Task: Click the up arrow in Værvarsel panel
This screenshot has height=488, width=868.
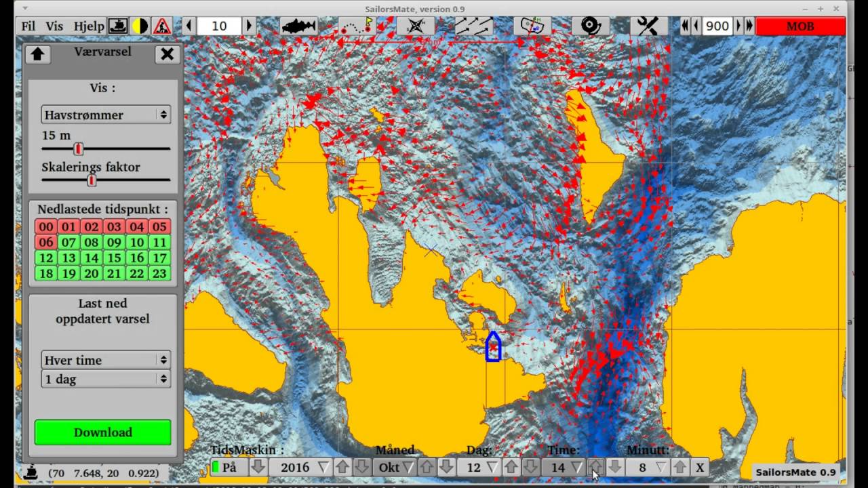Action: [37, 54]
